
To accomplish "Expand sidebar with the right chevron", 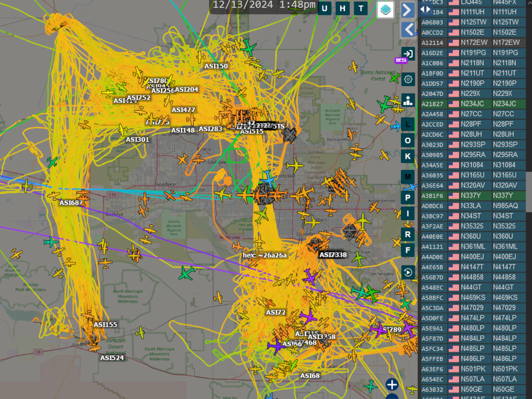I will click(x=408, y=10).
